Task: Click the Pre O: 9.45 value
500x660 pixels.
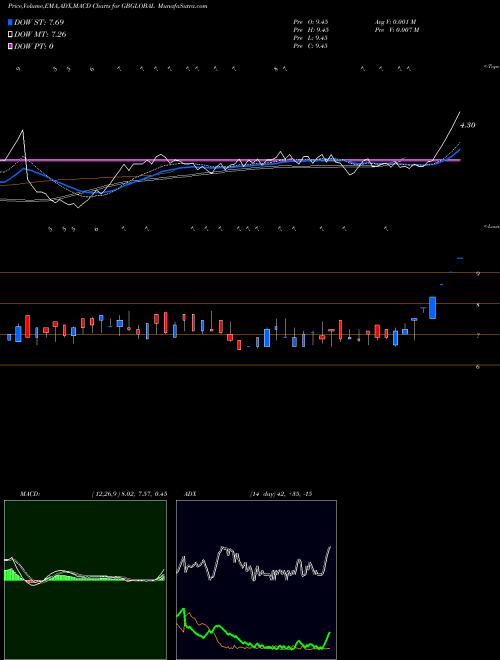Action: [311, 22]
